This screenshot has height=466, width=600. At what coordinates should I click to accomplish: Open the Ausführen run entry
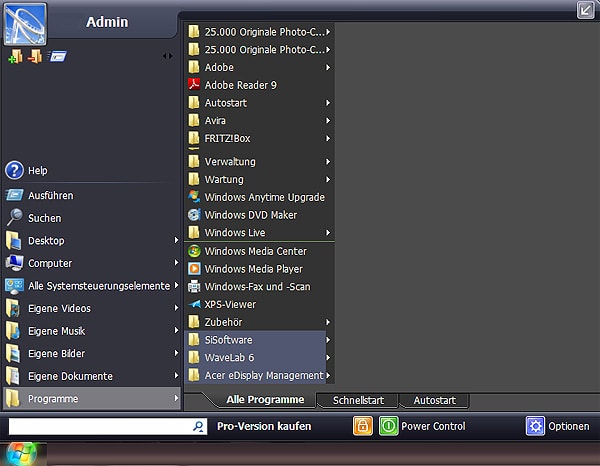[91, 196]
